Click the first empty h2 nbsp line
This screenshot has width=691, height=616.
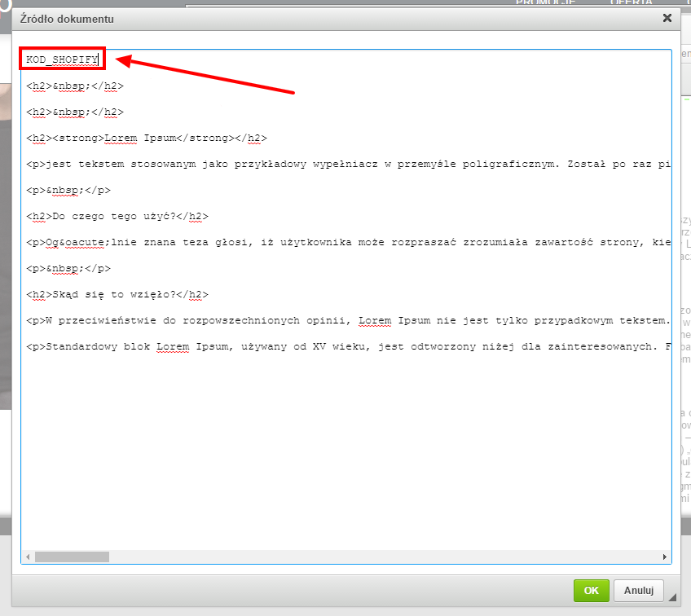click(75, 86)
